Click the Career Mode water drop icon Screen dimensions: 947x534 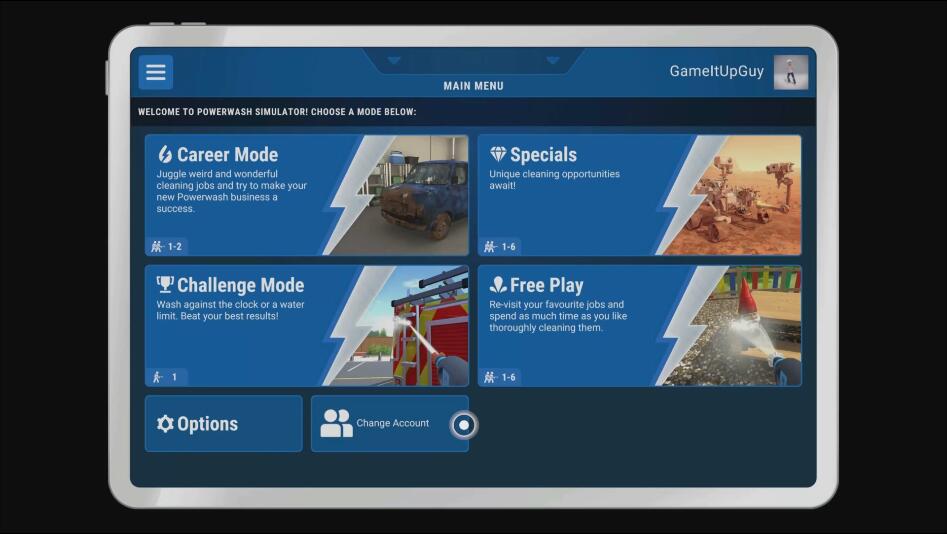165,154
